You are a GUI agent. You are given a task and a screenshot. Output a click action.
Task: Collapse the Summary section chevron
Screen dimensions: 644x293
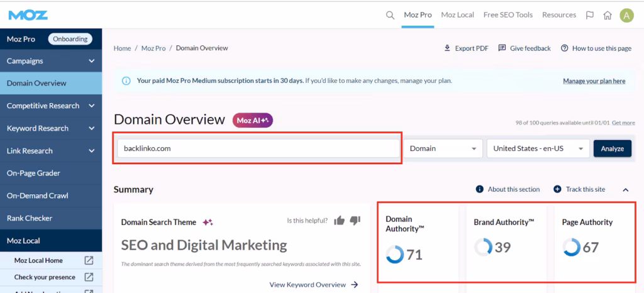626,189
